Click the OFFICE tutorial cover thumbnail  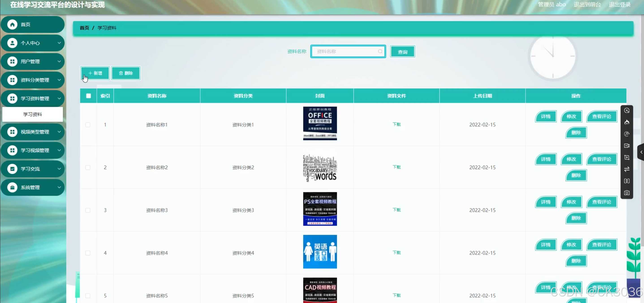tap(320, 123)
